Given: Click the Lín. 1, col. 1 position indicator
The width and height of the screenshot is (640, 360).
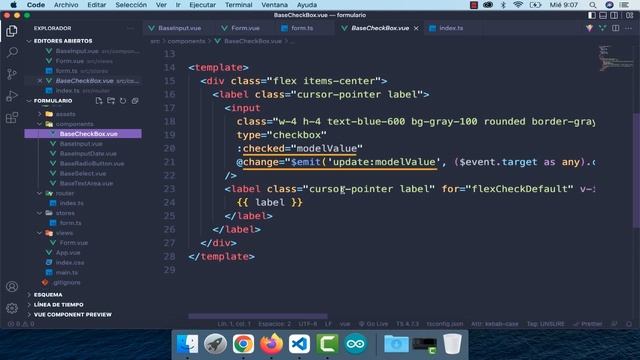Looking at the screenshot, I should (234, 324).
